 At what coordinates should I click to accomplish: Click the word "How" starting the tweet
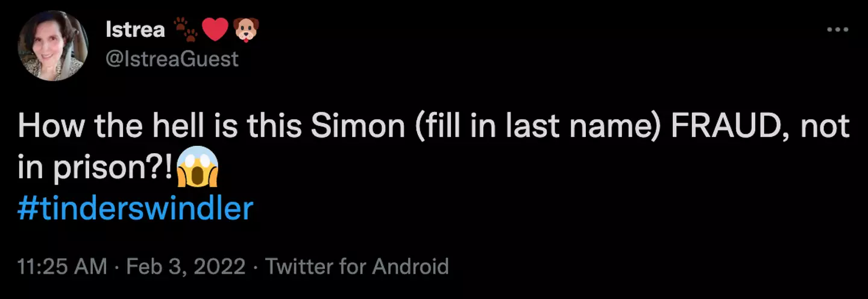pos(46,128)
